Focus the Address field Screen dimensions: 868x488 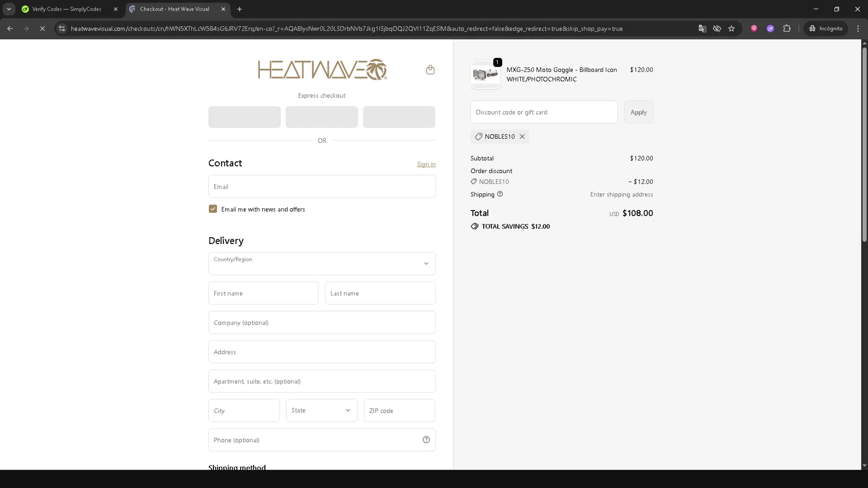tap(322, 352)
